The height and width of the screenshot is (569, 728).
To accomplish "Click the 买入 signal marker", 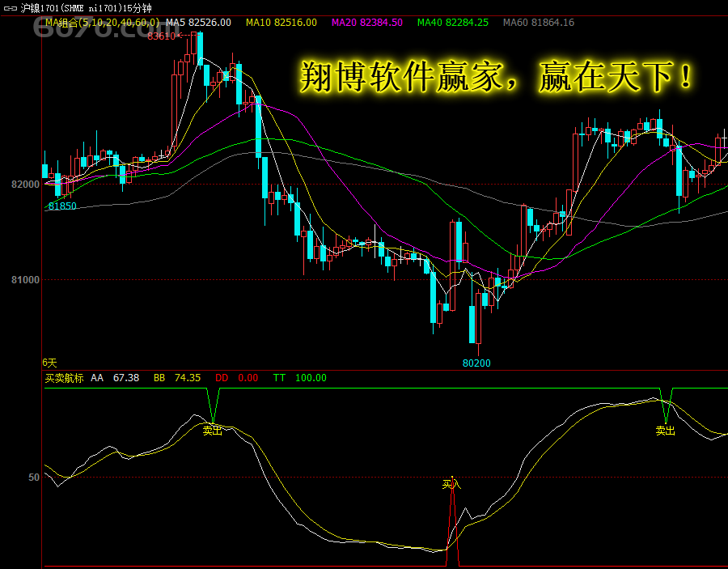I will [451, 485].
